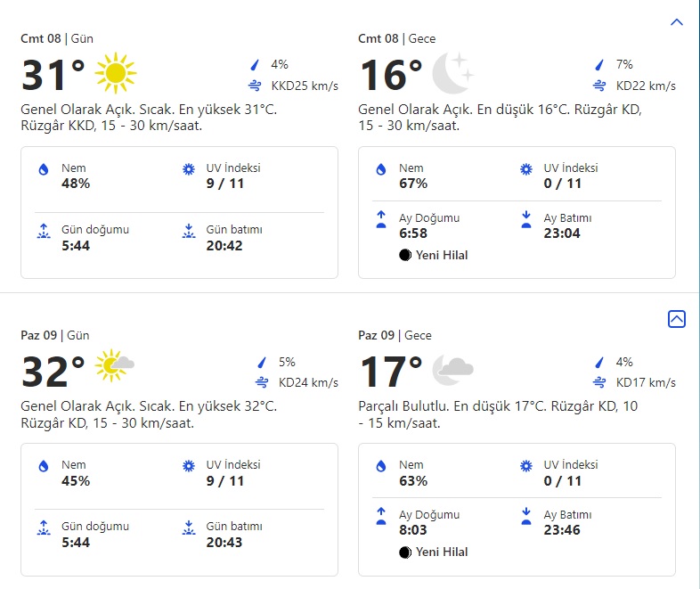Click the sunrise icon next to 5:44 Saturday

[x=44, y=232]
